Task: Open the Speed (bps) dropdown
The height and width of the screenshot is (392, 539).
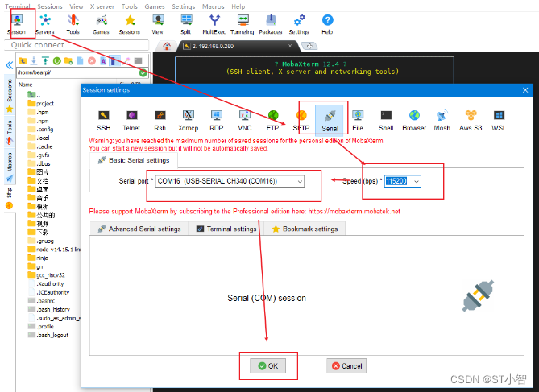Action: 403,181
